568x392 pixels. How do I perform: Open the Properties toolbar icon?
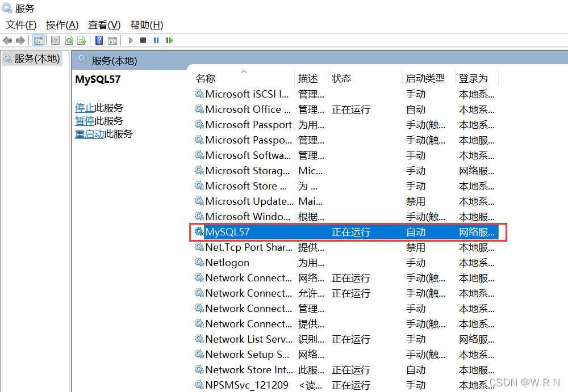tap(55, 40)
